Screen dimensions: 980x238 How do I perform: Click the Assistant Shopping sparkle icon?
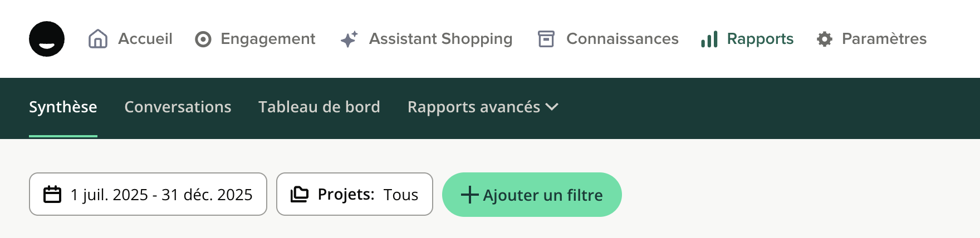pyautogui.click(x=349, y=39)
